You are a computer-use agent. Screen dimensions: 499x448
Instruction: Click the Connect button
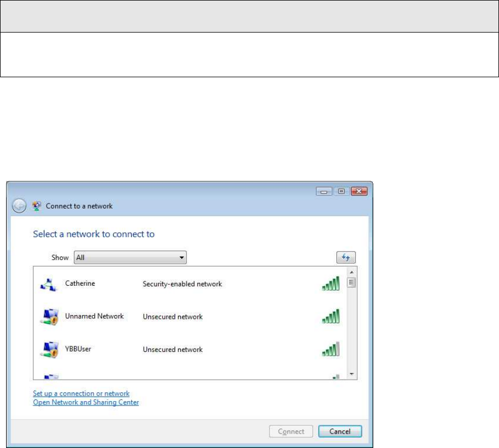(291, 431)
